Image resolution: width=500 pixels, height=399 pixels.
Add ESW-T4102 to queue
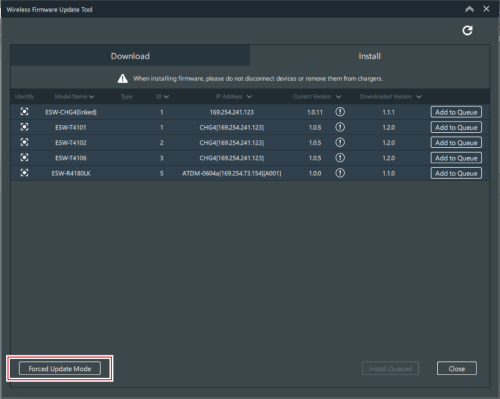coord(456,143)
